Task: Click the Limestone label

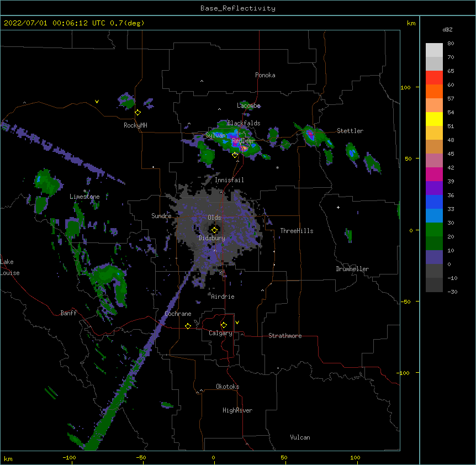Action: click(84, 197)
